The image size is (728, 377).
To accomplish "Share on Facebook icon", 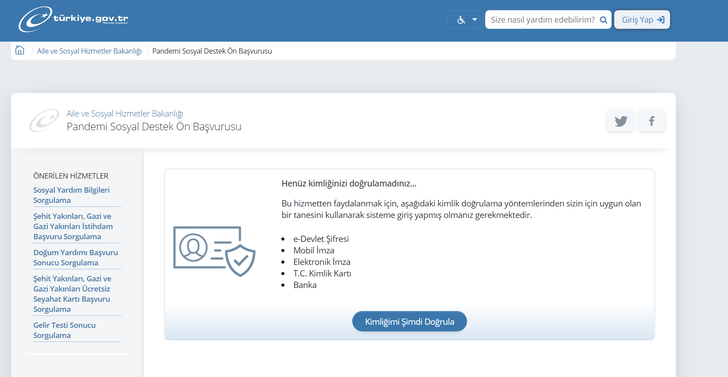I will click(651, 121).
